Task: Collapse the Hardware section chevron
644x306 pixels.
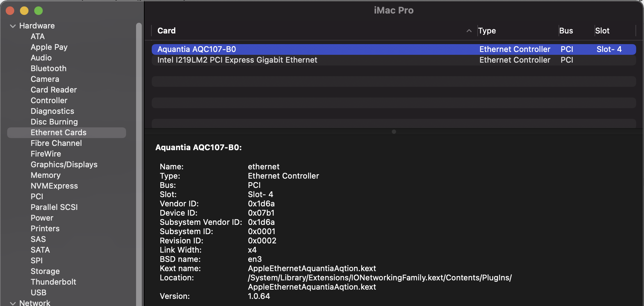Action: 13,26
